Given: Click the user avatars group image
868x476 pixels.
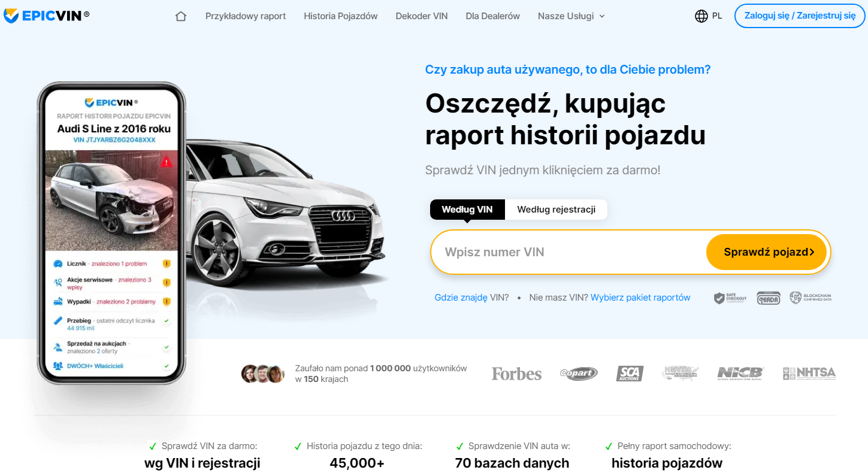Looking at the screenshot, I should (x=263, y=374).
